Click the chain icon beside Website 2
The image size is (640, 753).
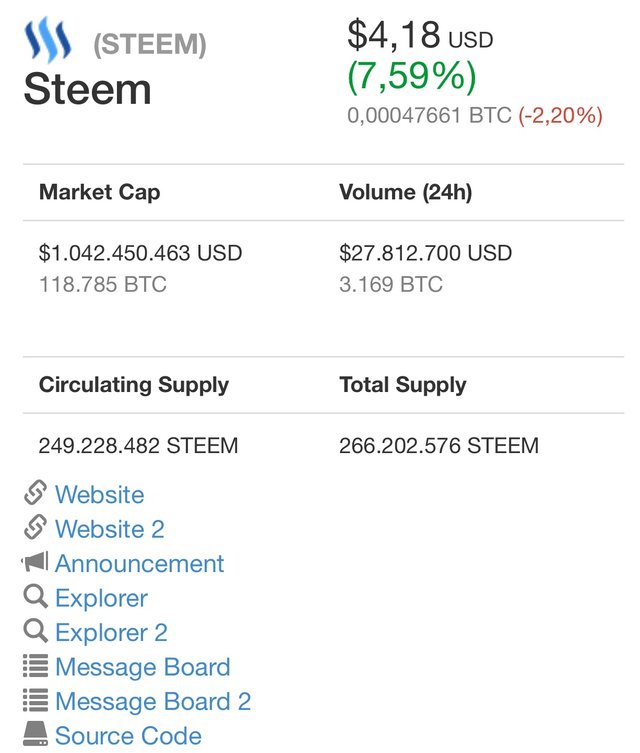pos(36,527)
